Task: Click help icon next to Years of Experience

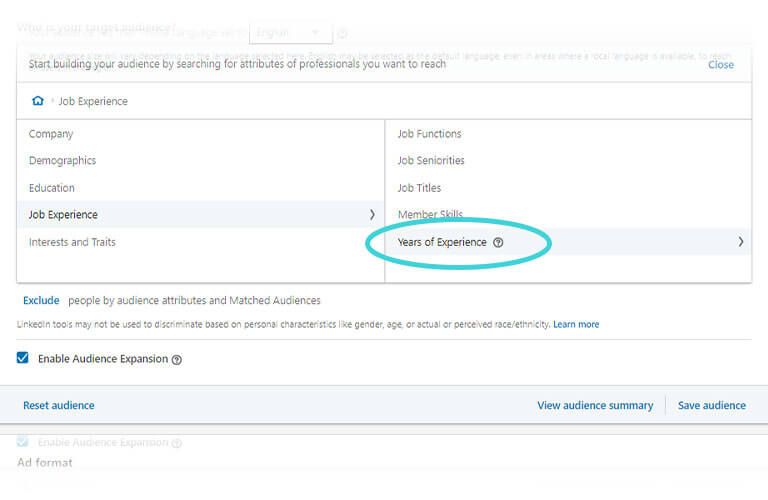Action: (498, 243)
